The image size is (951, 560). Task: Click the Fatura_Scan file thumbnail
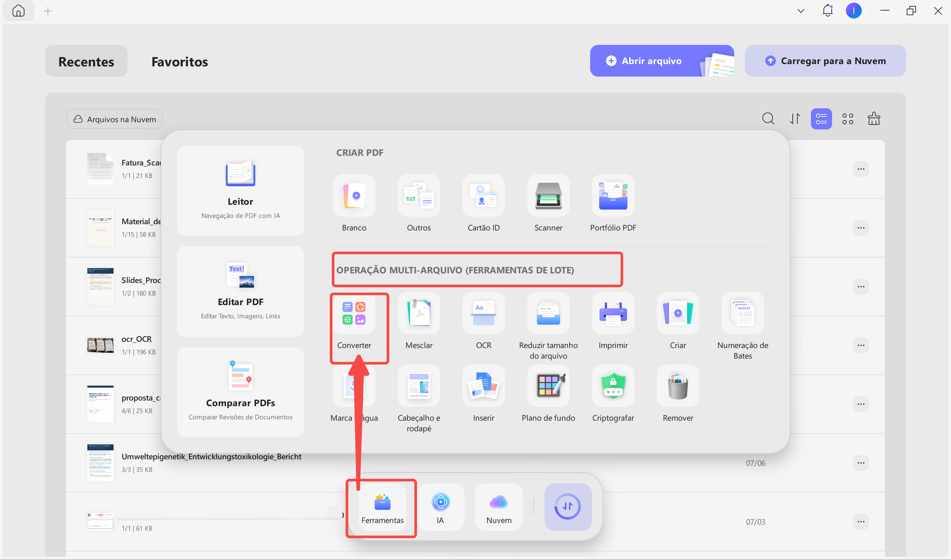(x=100, y=169)
